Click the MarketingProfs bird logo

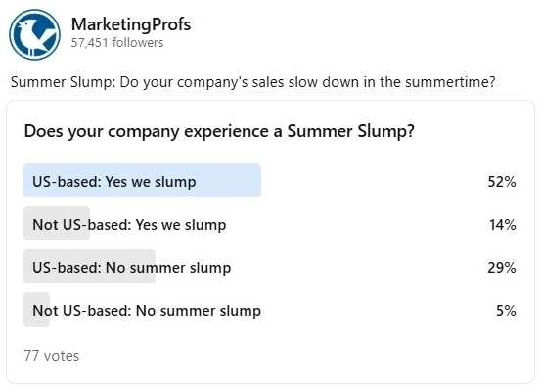tap(34, 35)
